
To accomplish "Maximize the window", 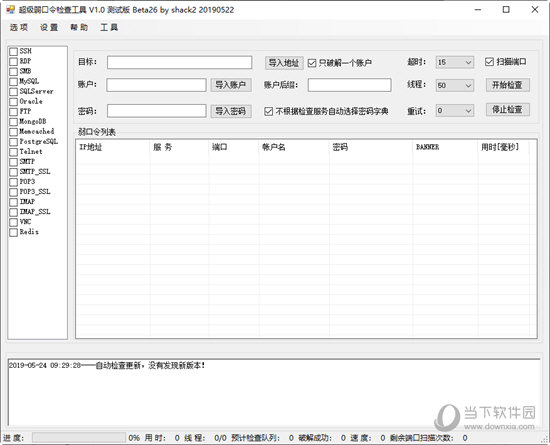I will click(506, 9).
